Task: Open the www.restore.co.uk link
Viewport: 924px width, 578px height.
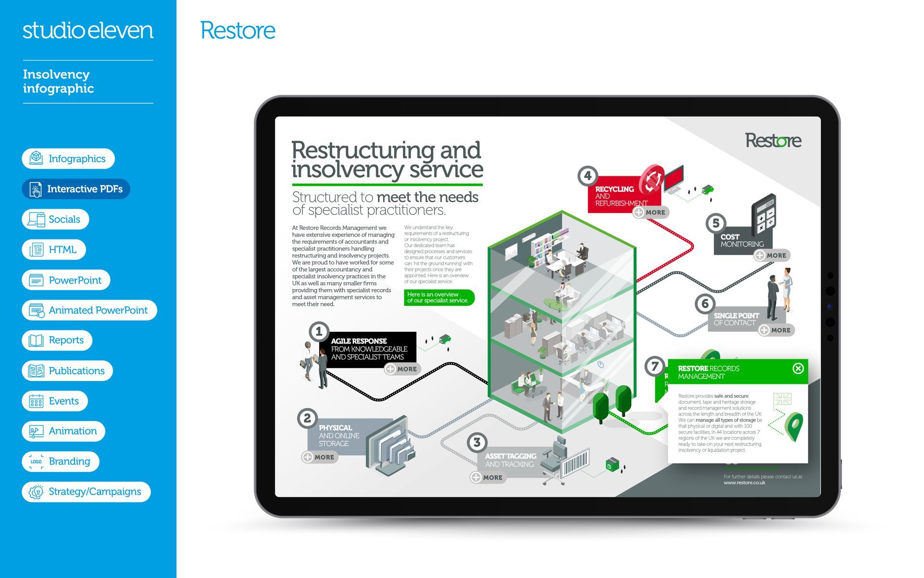Action: click(744, 483)
